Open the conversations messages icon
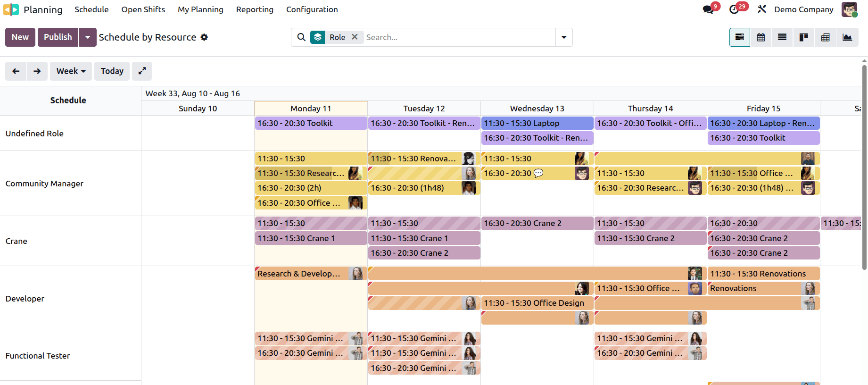 click(x=708, y=9)
